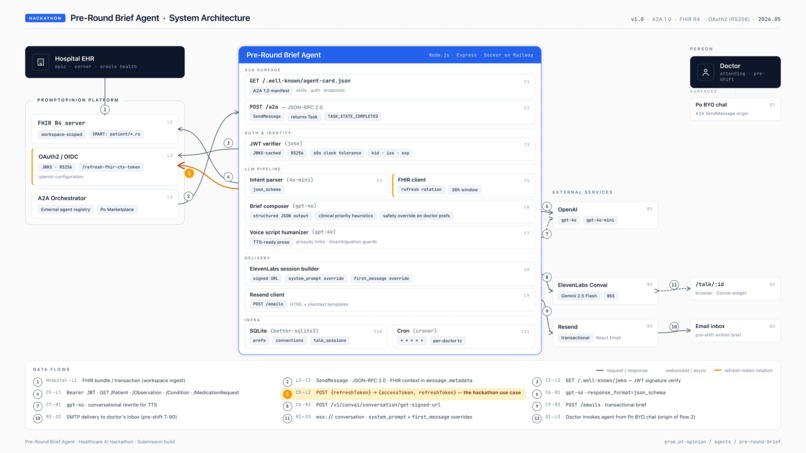Click the signed URL tag
Image resolution: width=806 pixels, height=453 pixels.
coord(265,279)
